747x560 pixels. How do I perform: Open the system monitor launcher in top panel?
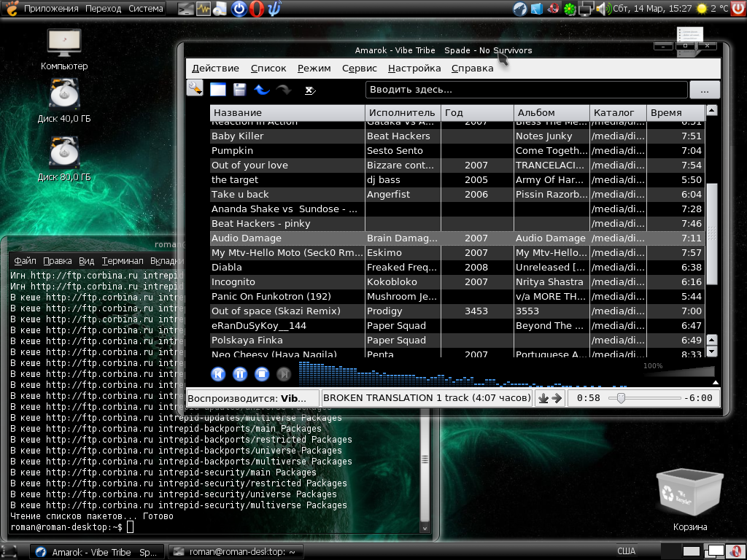203,9
